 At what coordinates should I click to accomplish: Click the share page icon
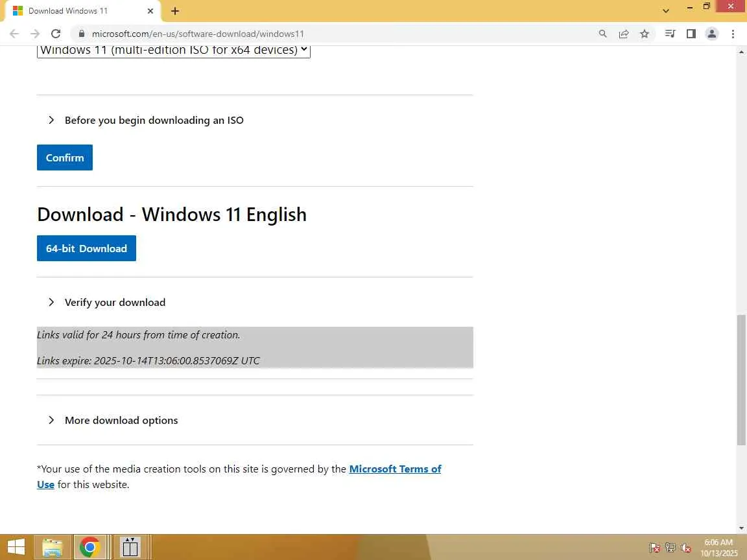pos(624,34)
